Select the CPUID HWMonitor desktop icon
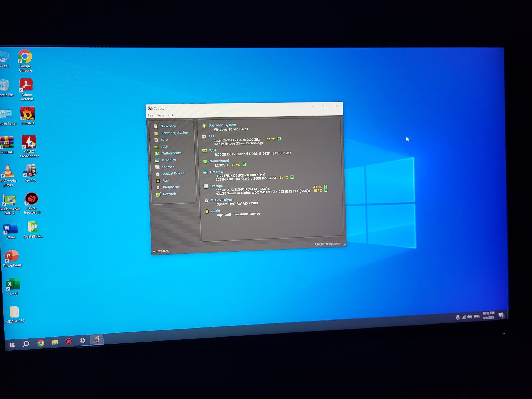The width and height of the screenshot is (532, 399). click(29, 146)
